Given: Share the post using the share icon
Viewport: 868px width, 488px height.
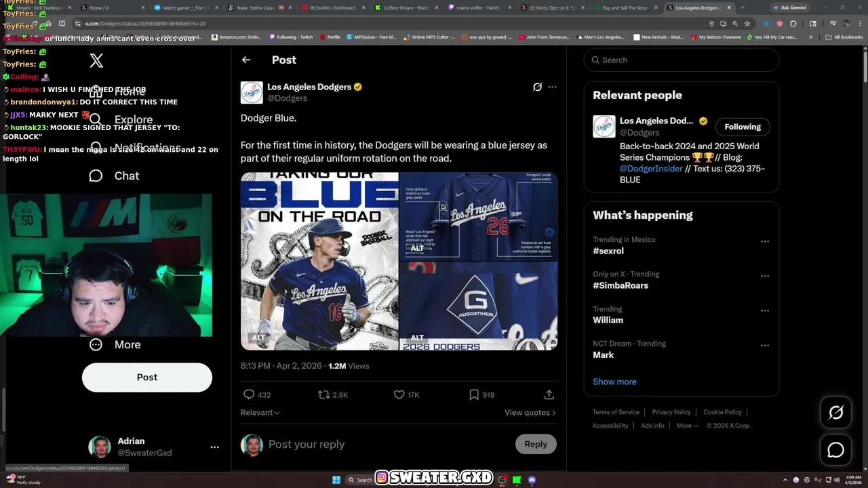Looking at the screenshot, I should coord(549,394).
